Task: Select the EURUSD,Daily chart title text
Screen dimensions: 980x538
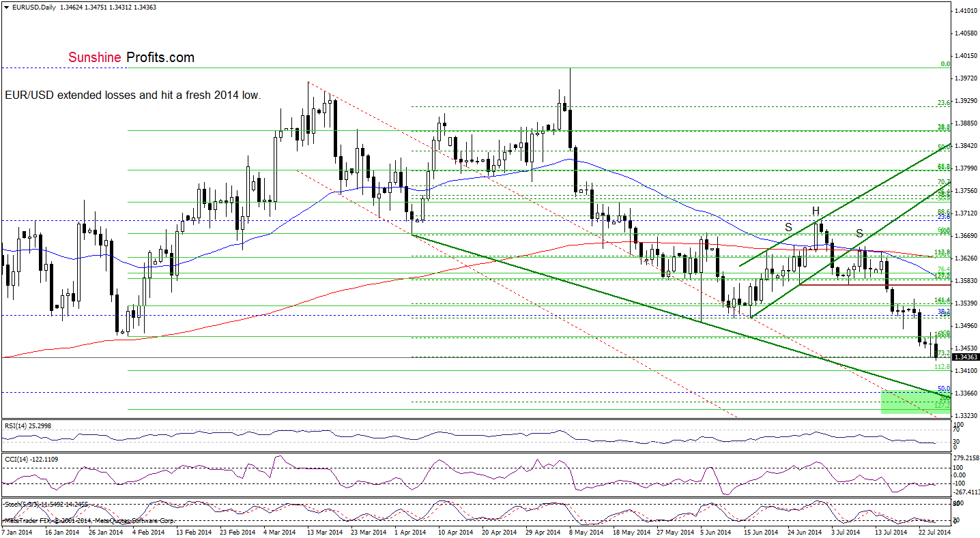Action: 33,6
